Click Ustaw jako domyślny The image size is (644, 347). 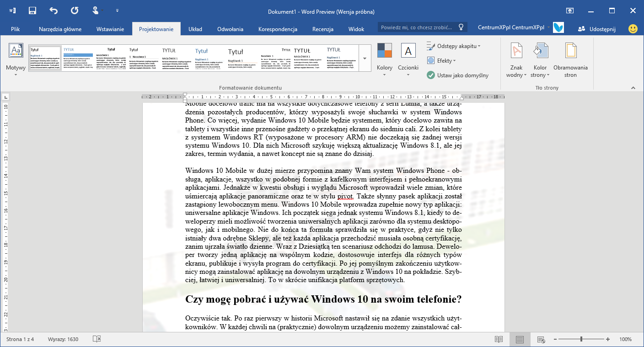click(x=458, y=75)
